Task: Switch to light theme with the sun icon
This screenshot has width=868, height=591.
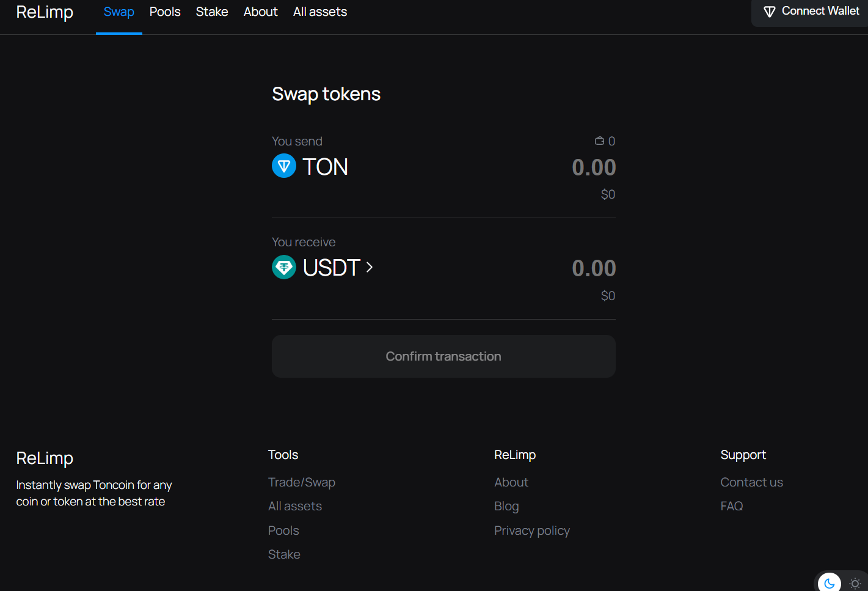Action: coord(855,583)
